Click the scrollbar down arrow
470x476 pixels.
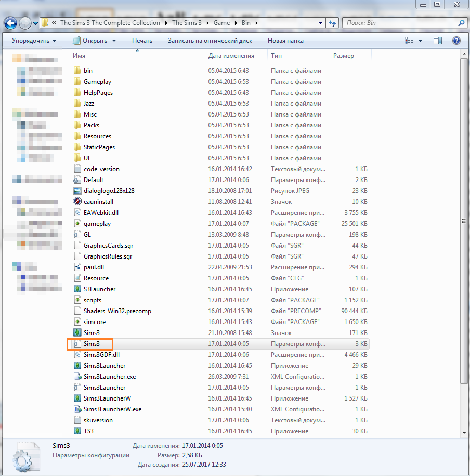[464, 433]
